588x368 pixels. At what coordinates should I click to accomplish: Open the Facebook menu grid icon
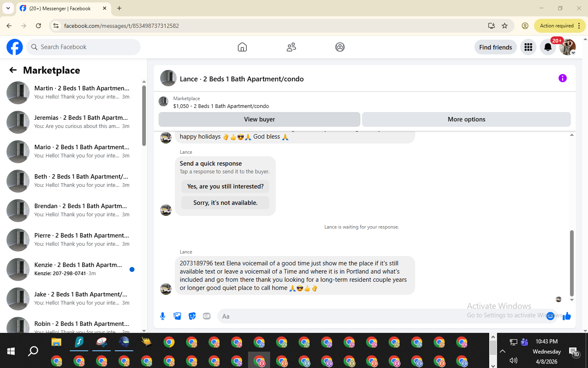point(528,47)
